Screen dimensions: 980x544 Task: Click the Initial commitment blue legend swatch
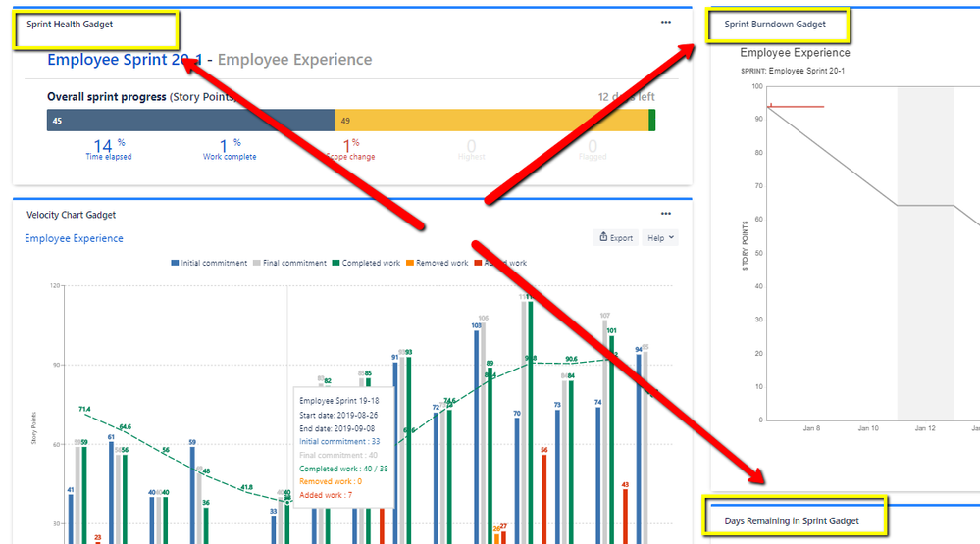point(175,263)
